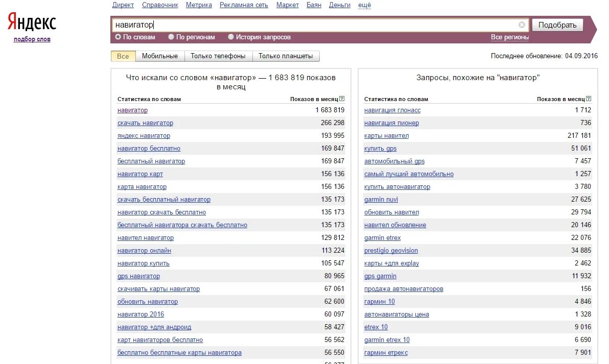The width and height of the screenshot is (609, 364).
Task: Open the навигатор keyword link
Action: tap(132, 110)
